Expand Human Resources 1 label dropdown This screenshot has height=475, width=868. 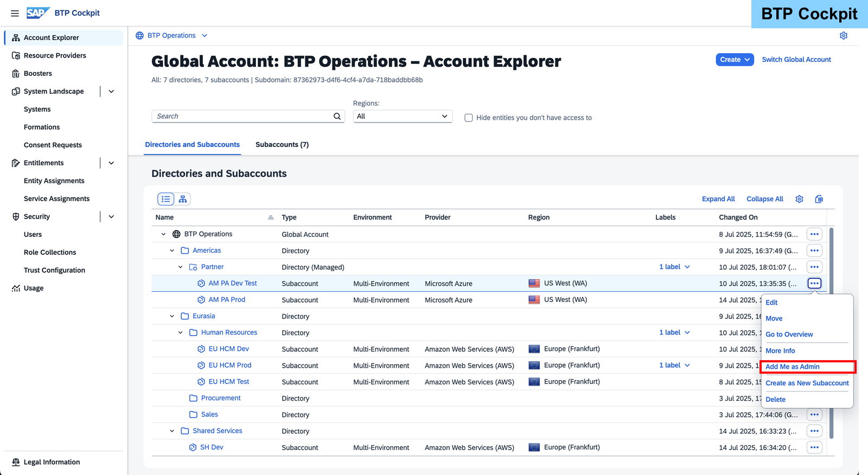pyautogui.click(x=674, y=332)
